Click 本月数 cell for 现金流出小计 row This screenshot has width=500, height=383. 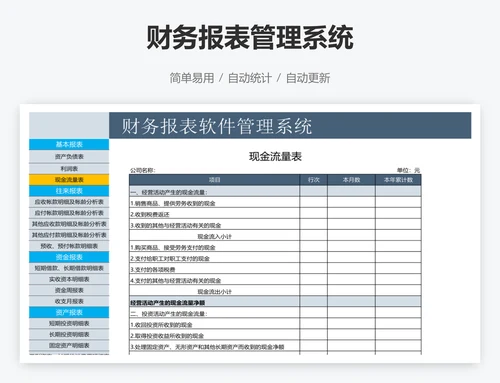(351, 291)
